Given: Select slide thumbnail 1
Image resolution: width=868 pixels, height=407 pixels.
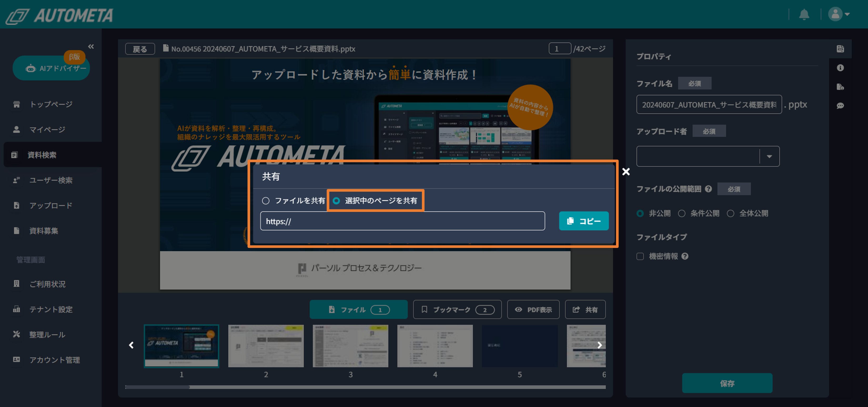Looking at the screenshot, I should pos(181,346).
